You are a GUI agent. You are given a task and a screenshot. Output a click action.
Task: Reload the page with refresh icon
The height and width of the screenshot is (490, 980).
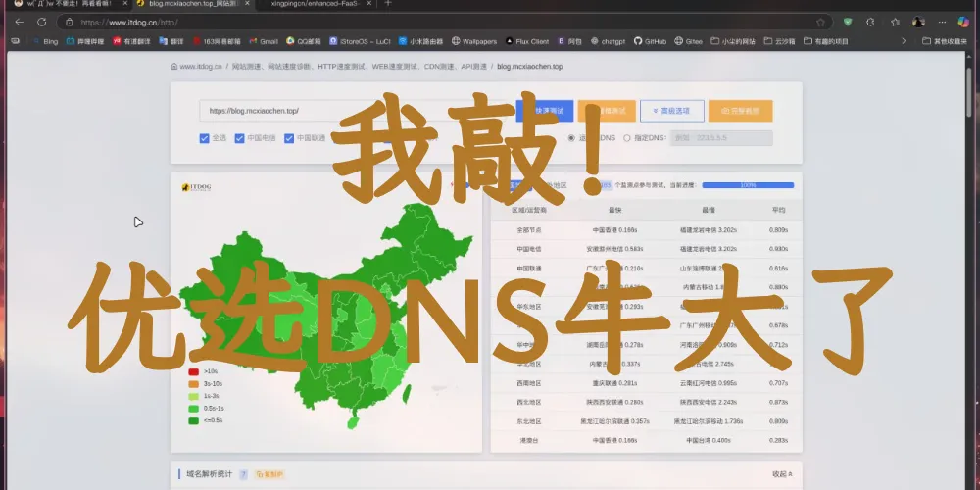[x=41, y=22]
